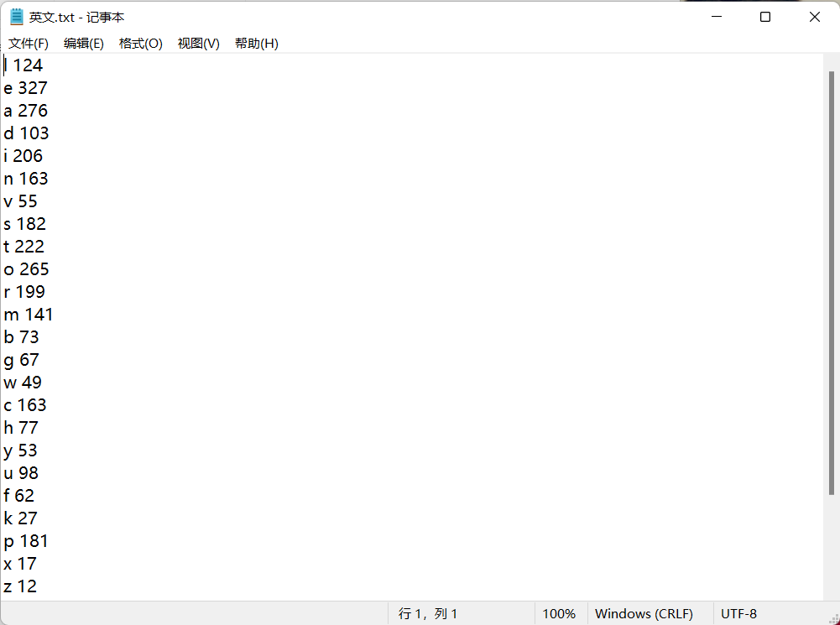Screen dimensions: 840x625
Task: Click the Notepad icon in the title bar
Action: point(15,16)
